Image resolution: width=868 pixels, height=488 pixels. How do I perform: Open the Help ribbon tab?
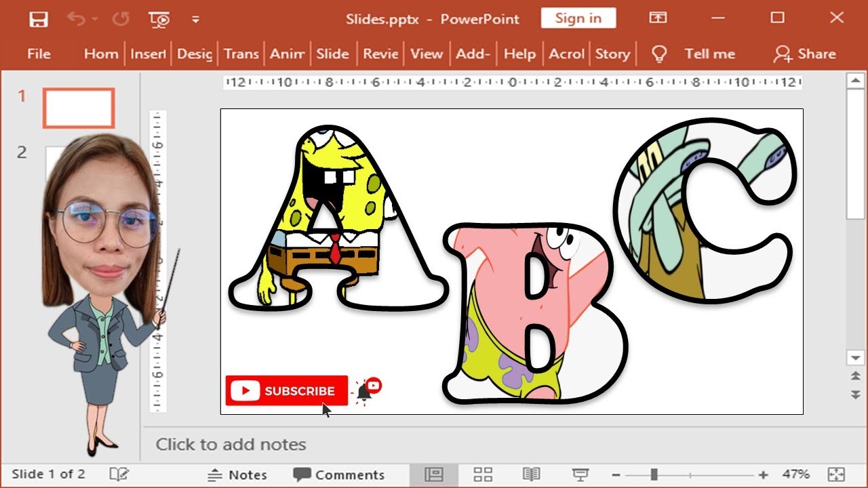tap(520, 54)
